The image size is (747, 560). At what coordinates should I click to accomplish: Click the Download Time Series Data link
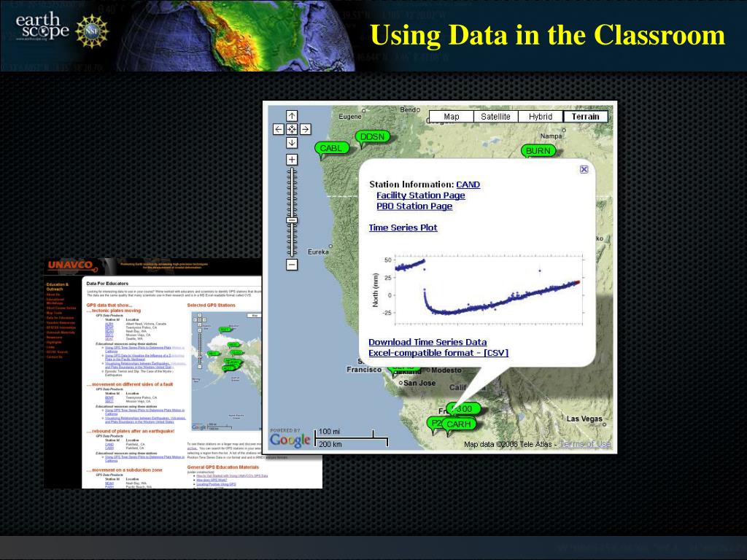click(427, 342)
